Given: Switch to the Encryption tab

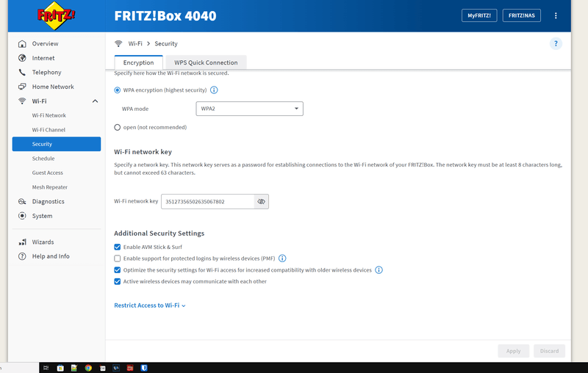Looking at the screenshot, I should [x=138, y=62].
